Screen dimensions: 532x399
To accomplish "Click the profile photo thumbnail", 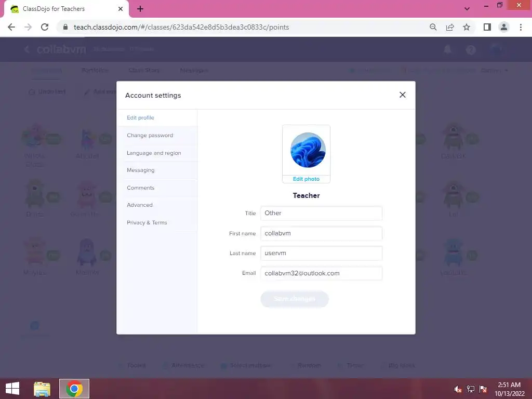I will click(x=308, y=150).
